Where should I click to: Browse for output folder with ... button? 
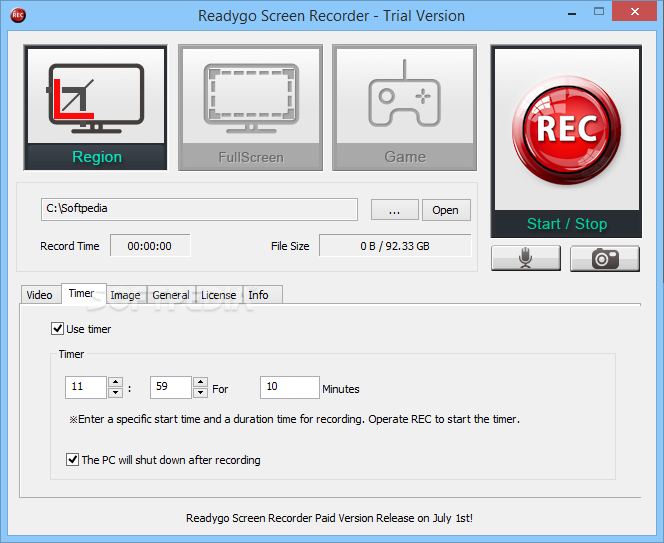click(x=395, y=210)
